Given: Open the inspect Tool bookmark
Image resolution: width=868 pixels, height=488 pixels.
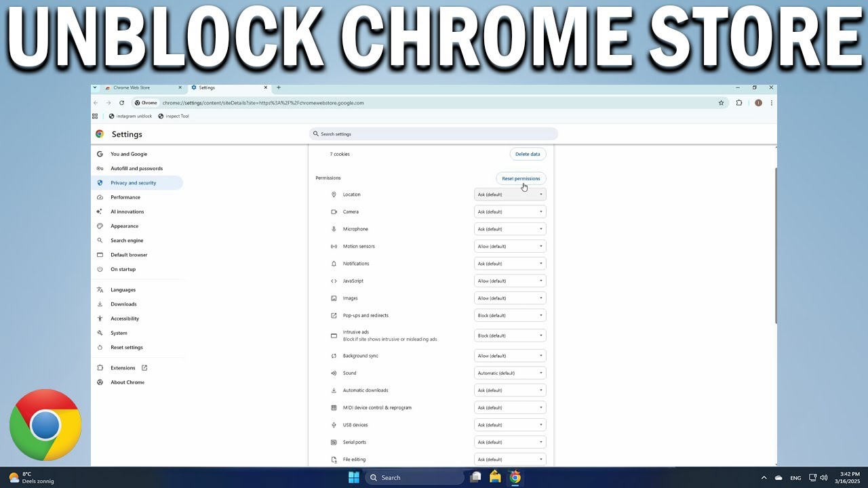Looking at the screenshot, I should 174,116.
